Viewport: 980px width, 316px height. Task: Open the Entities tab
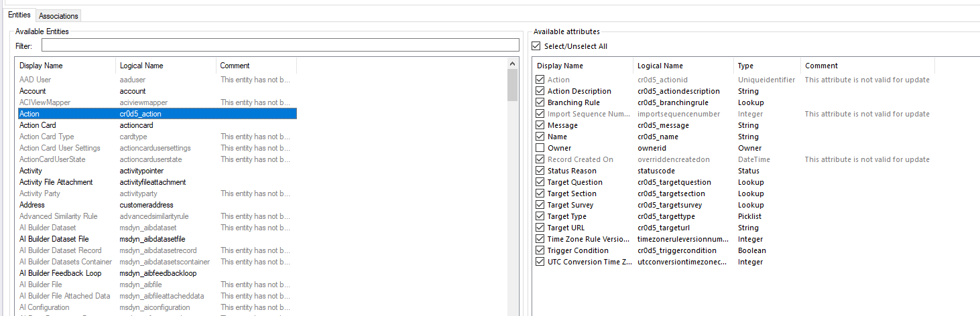(x=19, y=15)
